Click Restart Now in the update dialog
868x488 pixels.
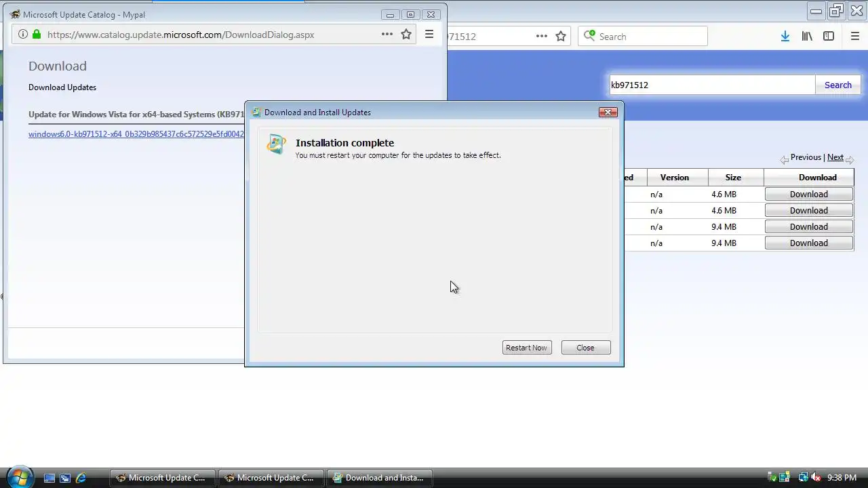(526, 348)
